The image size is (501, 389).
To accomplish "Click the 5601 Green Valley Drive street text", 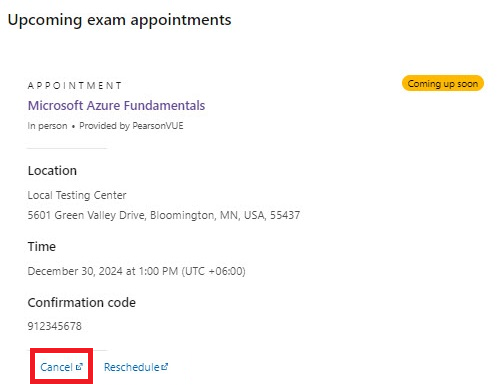I will (87, 215).
